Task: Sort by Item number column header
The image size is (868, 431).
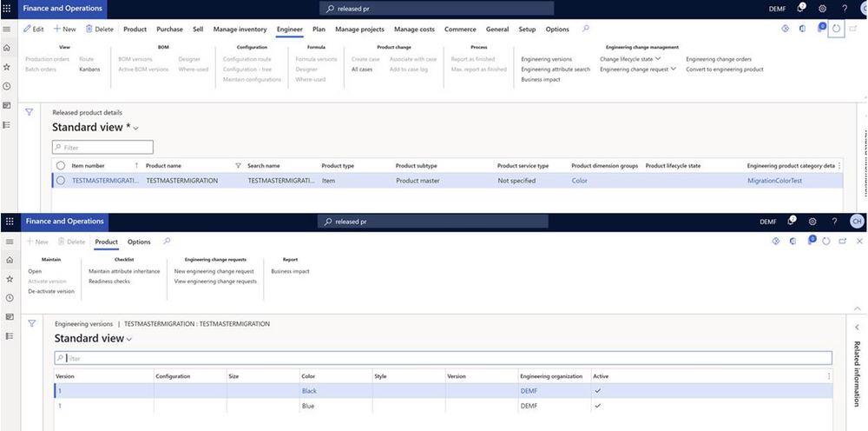Action: point(88,166)
